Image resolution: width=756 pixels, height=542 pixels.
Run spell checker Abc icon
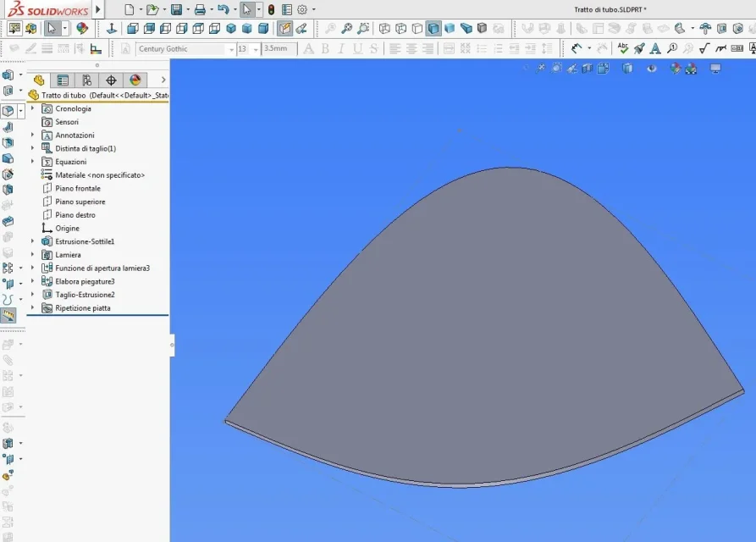(623, 47)
